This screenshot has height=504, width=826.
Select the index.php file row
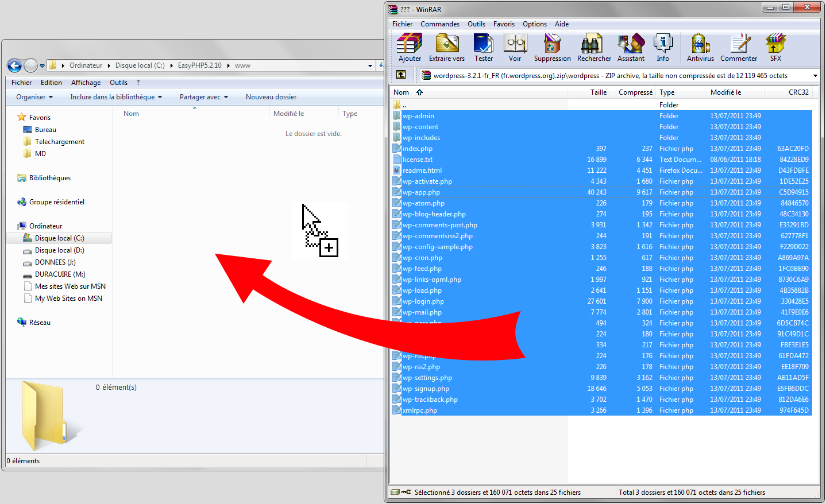601,149
